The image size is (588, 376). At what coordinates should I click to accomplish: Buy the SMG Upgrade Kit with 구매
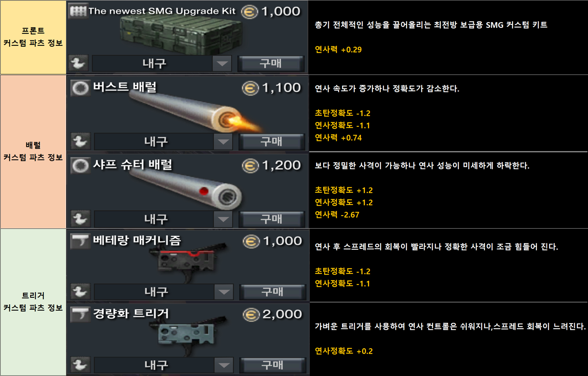click(271, 63)
